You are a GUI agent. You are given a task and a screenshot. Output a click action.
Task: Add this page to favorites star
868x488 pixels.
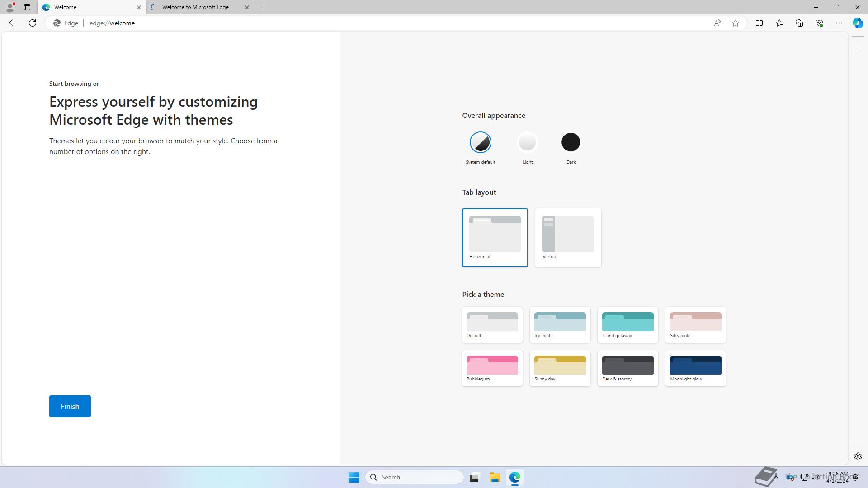pos(736,23)
